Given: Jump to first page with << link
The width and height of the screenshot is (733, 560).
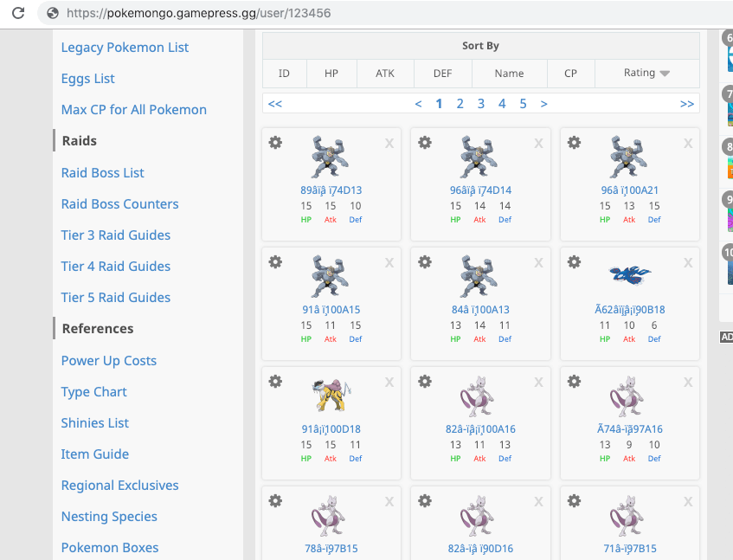Looking at the screenshot, I should (x=275, y=104).
